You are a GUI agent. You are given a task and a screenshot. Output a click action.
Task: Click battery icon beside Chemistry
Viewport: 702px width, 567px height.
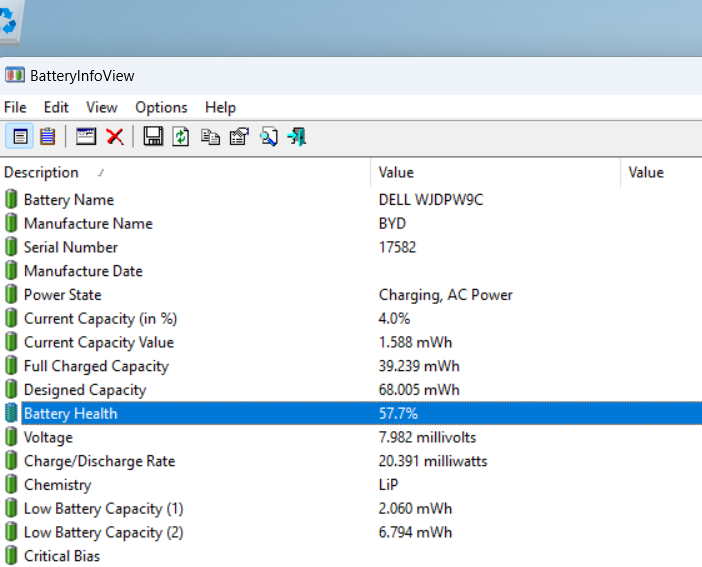click(11, 484)
